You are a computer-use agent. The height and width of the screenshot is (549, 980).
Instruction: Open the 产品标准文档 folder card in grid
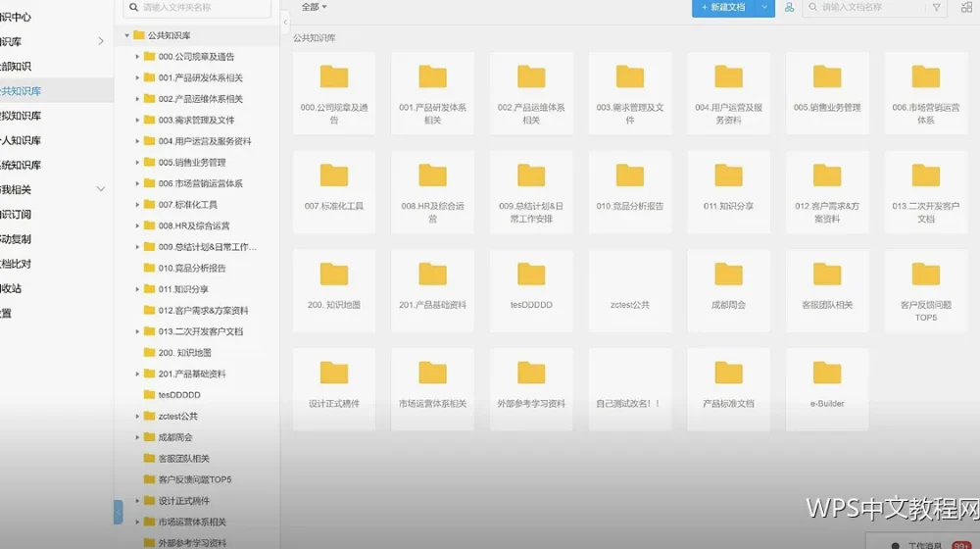point(729,389)
